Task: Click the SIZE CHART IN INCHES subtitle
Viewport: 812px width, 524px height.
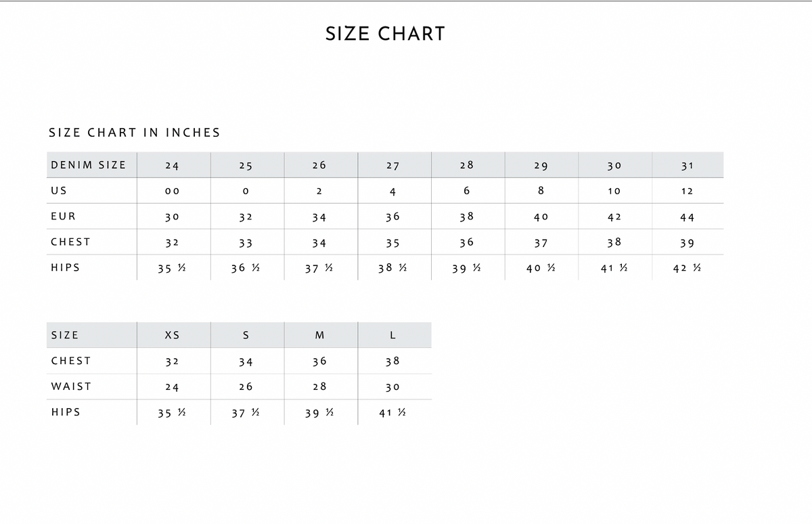Action: [135, 133]
